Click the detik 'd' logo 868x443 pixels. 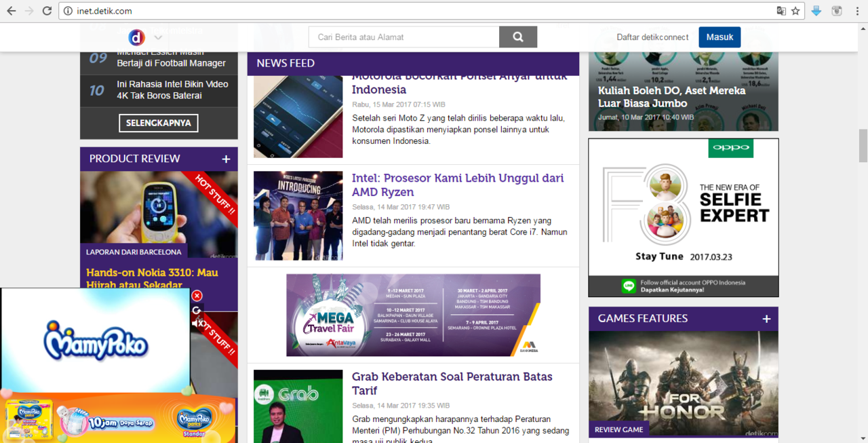pos(136,37)
